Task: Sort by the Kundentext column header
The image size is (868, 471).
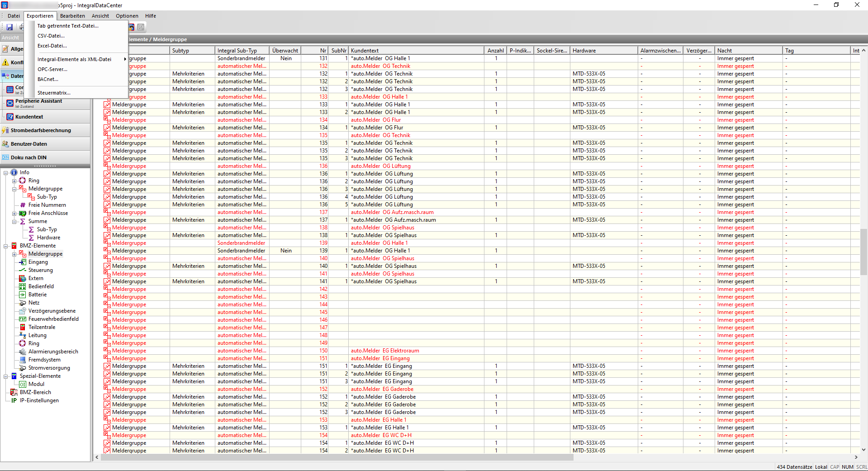Action: click(x=416, y=51)
